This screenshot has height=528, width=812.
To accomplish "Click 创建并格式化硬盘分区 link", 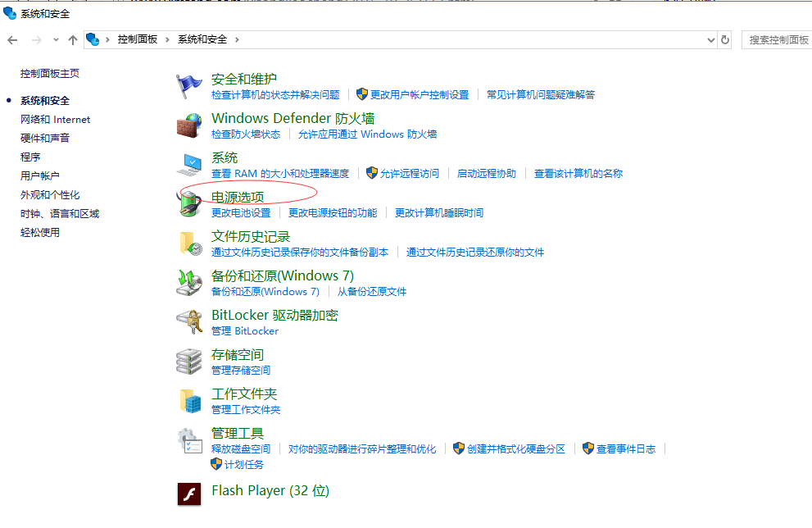I will [x=515, y=449].
